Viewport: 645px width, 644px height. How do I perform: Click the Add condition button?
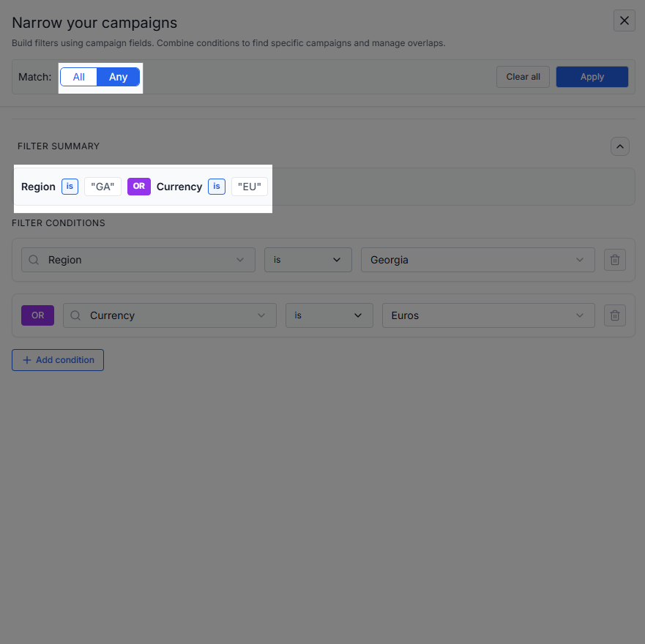click(x=58, y=360)
